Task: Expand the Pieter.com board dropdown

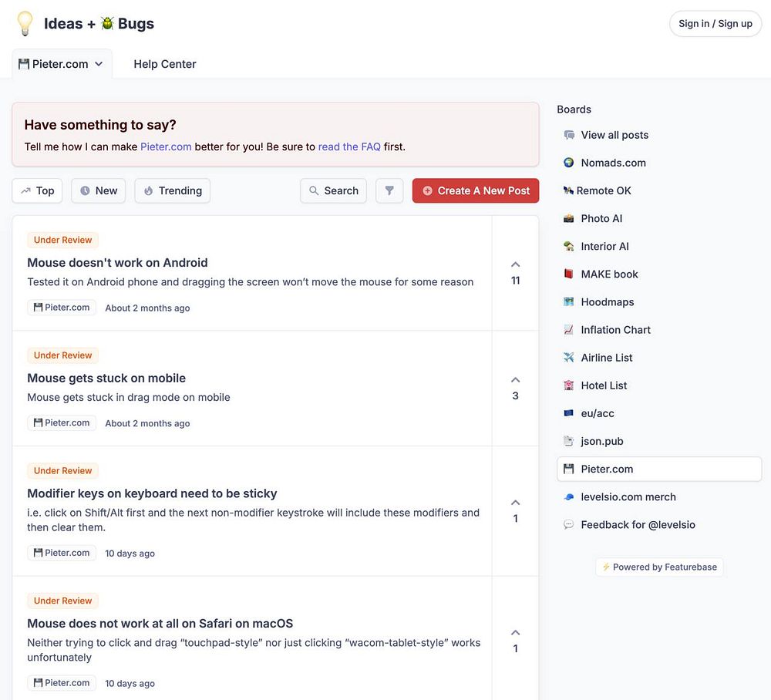Action: point(62,64)
